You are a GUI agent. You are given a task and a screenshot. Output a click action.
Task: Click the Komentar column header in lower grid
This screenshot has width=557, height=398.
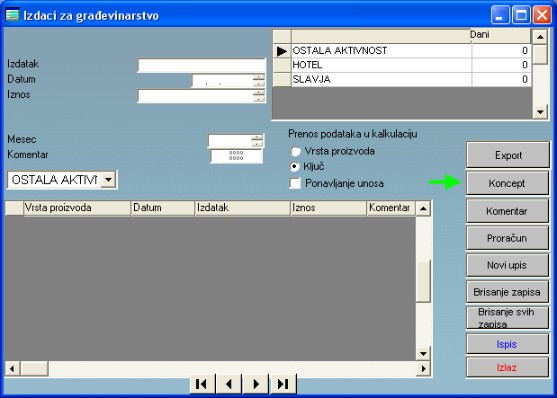pyautogui.click(x=391, y=208)
